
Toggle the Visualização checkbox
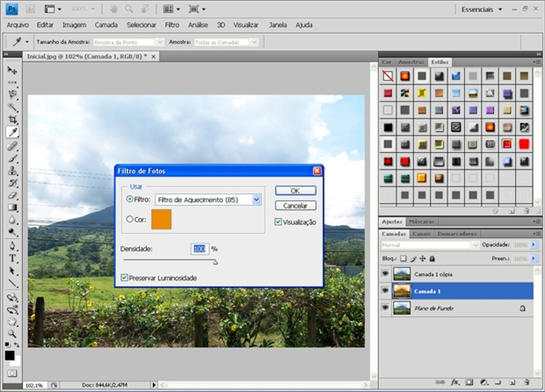tap(279, 222)
